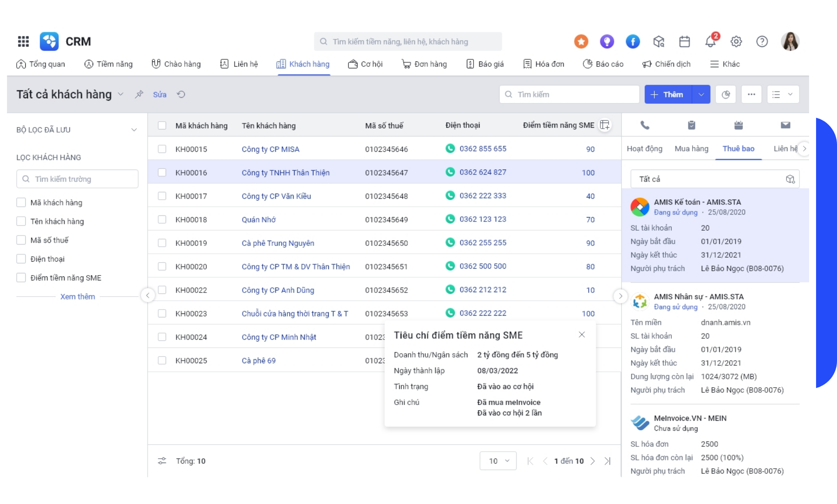Open notifications bell with badge
Screen dimensions: 837x504
[x=711, y=41]
